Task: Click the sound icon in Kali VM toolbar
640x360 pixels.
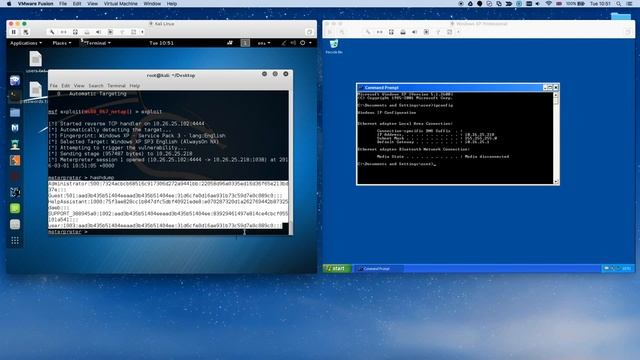Action: click(98, 32)
